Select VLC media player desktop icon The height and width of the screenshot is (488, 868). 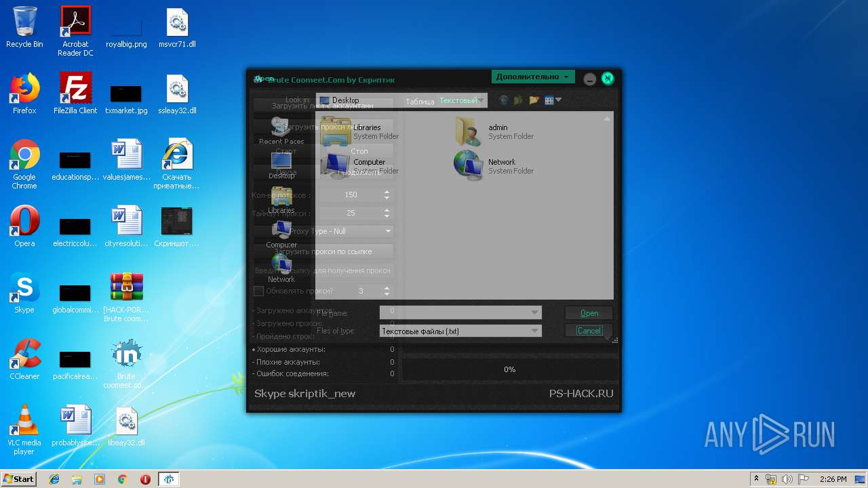tap(24, 430)
